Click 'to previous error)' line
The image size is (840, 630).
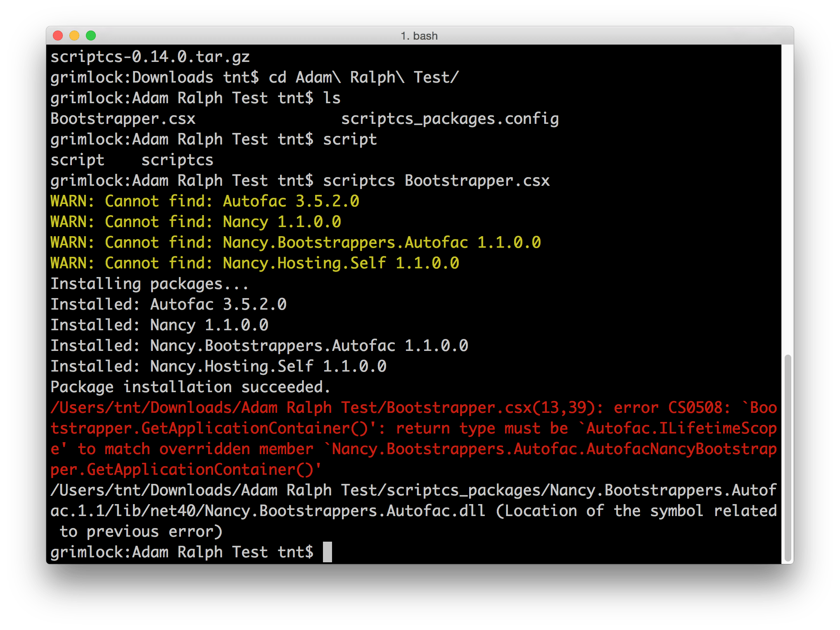pyautogui.click(x=141, y=532)
